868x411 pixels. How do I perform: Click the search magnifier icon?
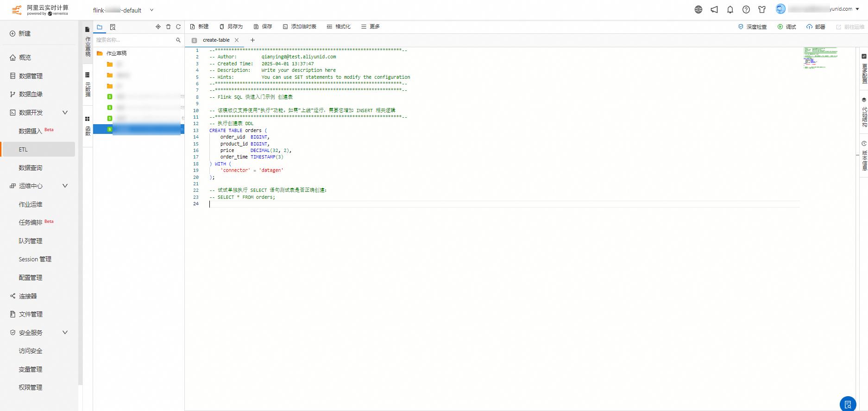178,40
